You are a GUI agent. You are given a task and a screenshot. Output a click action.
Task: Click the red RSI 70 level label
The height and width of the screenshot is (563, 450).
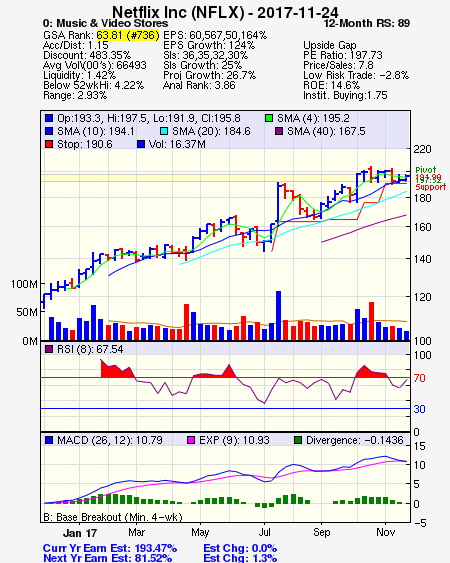click(x=419, y=378)
